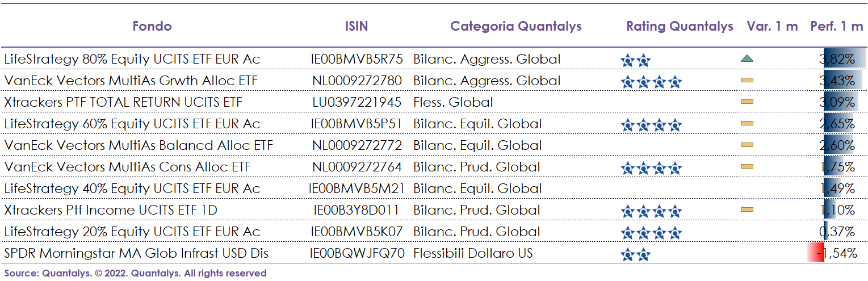868x281 pixels.
Task: Click the red negative performance bar -1,54%
Action: pos(816,253)
